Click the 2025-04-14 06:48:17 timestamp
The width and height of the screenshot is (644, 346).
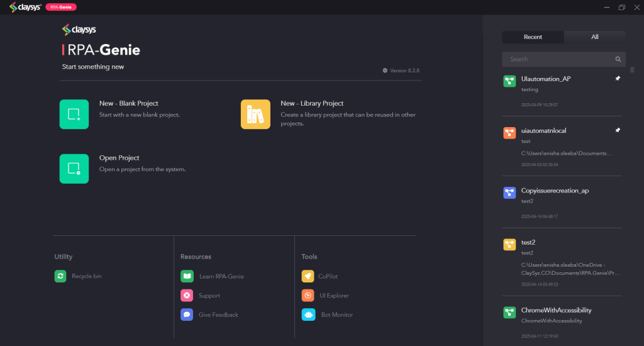(539, 216)
